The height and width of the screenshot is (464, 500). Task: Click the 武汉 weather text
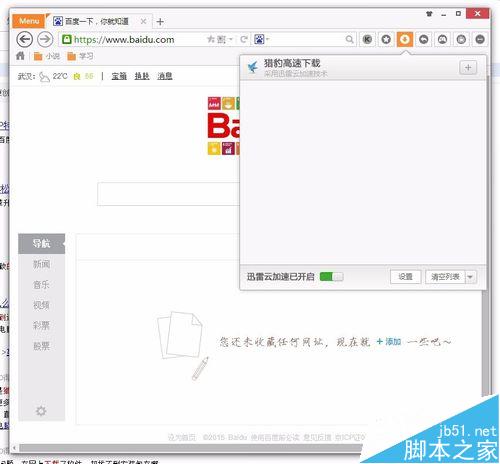[x=26, y=76]
